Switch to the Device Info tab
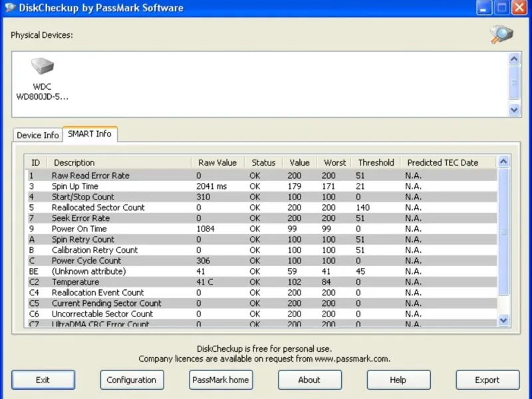 point(38,135)
